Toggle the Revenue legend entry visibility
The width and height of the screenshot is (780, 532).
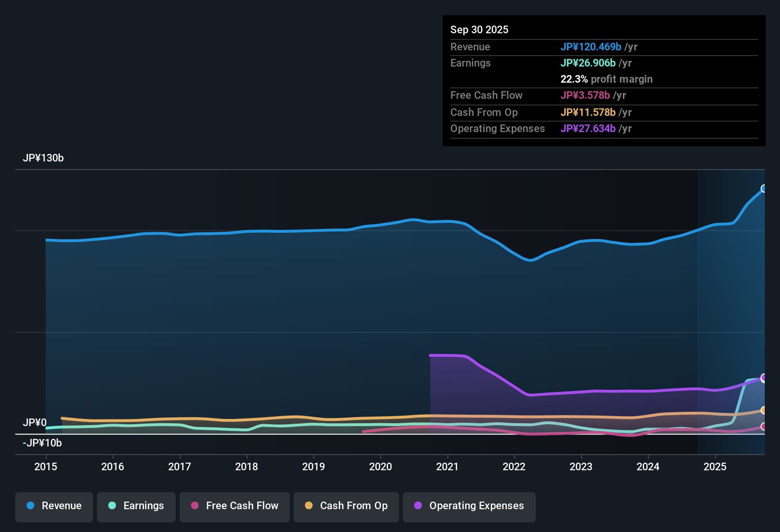(x=54, y=506)
